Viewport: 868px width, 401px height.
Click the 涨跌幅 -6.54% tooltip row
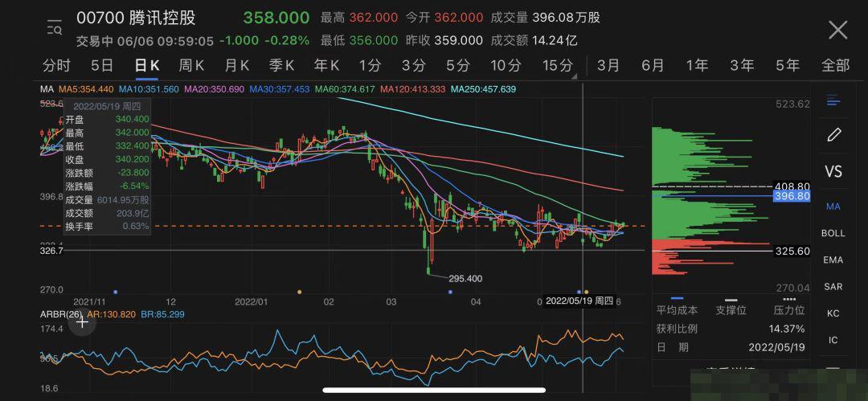tap(107, 186)
